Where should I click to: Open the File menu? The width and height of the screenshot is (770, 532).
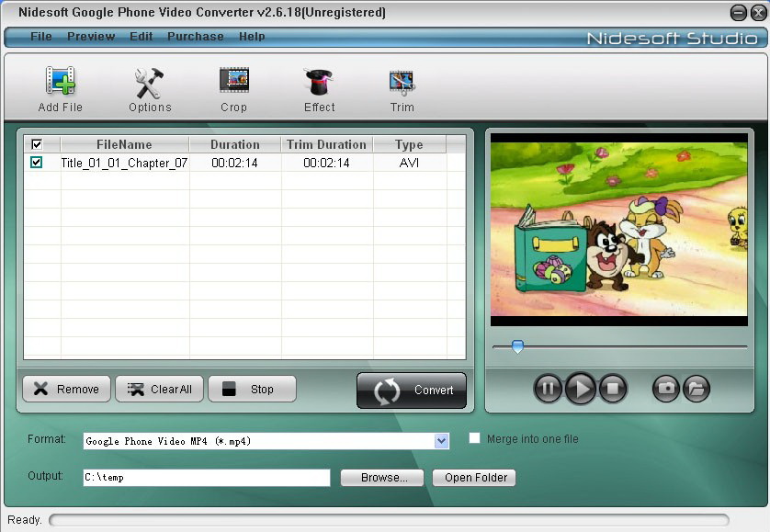tap(40, 37)
